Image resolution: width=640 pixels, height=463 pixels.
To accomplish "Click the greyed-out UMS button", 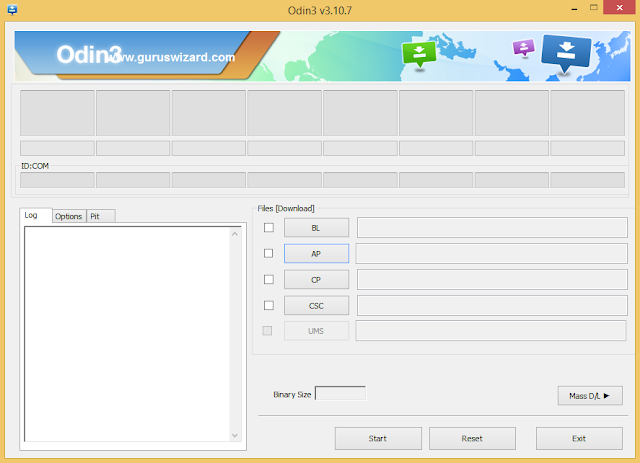I will click(316, 331).
